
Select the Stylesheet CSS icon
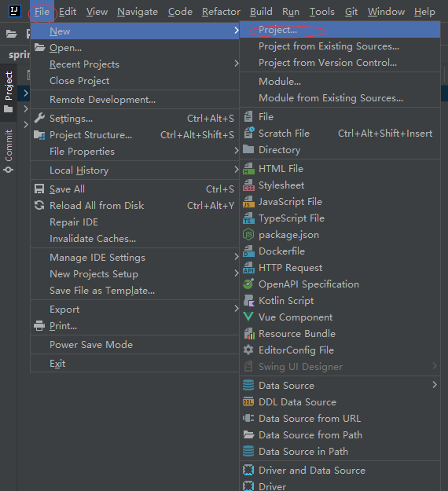248,185
